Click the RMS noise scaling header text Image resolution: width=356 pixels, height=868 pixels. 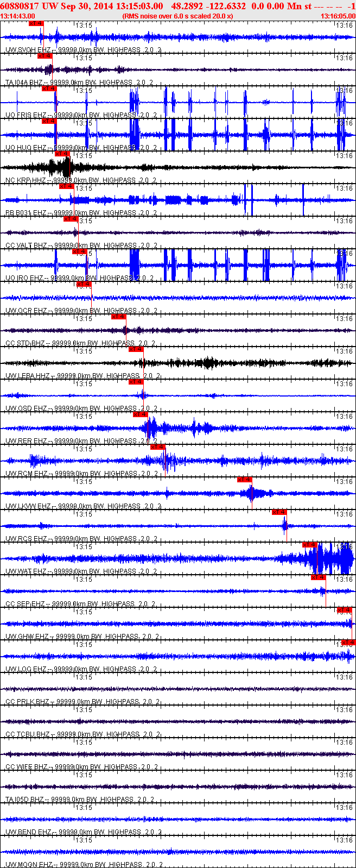click(177, 16)
